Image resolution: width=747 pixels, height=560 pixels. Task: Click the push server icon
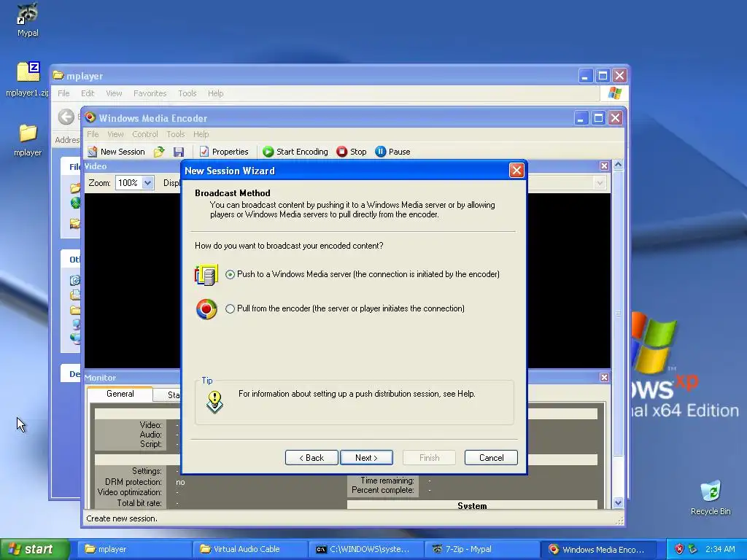point(206,275)
